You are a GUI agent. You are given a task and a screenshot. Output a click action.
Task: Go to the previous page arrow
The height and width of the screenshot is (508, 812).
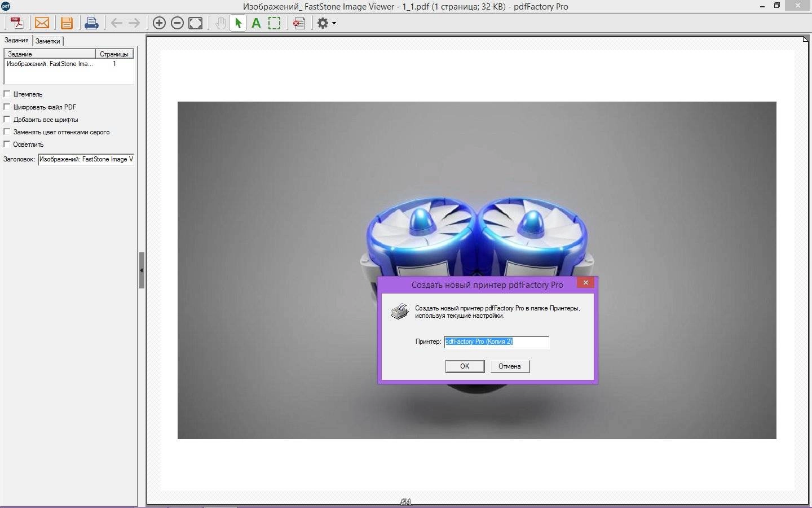pyautogui.click(x=117, y=23)
